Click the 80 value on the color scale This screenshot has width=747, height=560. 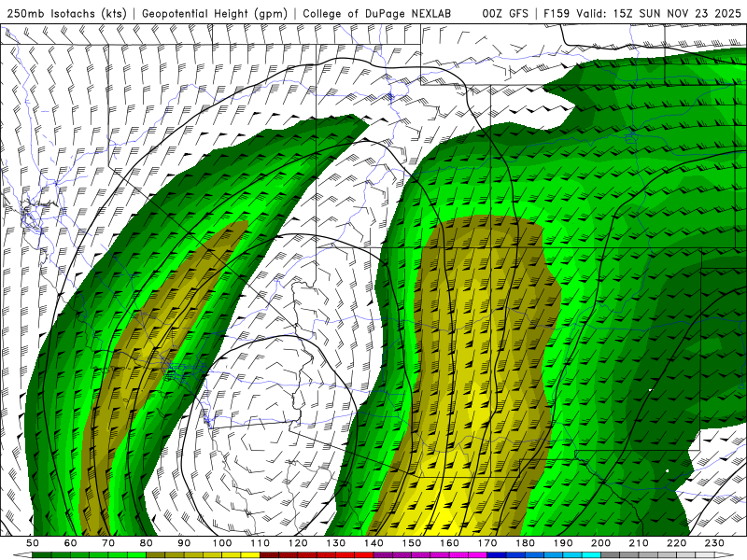pos(147,543)
